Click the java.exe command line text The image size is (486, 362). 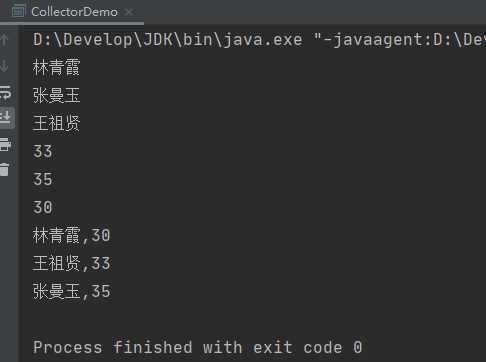(x=259, y=40)
